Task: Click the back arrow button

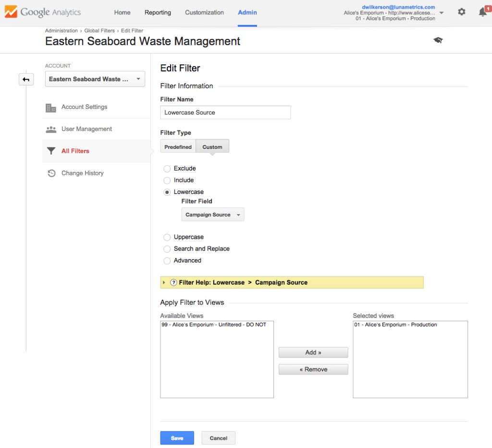Action: [x=26, y=79]
